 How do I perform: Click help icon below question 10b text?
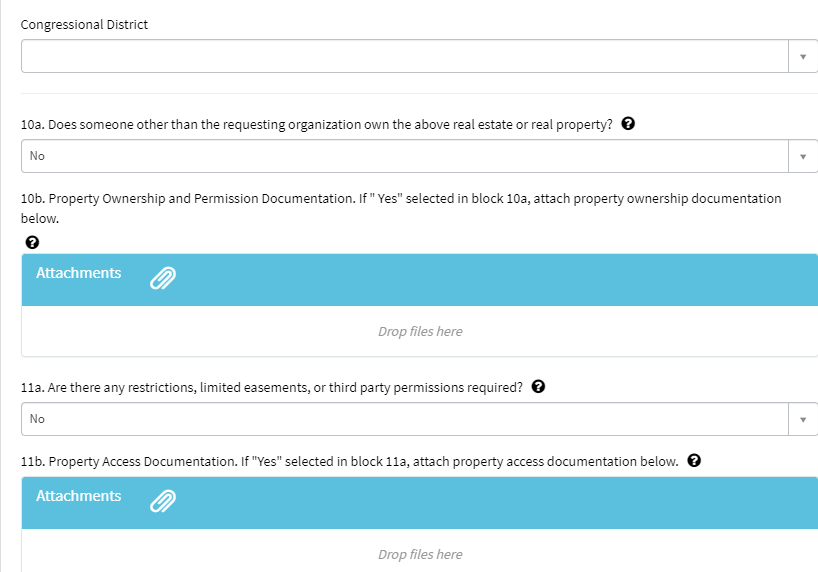(x=32, y=242)
